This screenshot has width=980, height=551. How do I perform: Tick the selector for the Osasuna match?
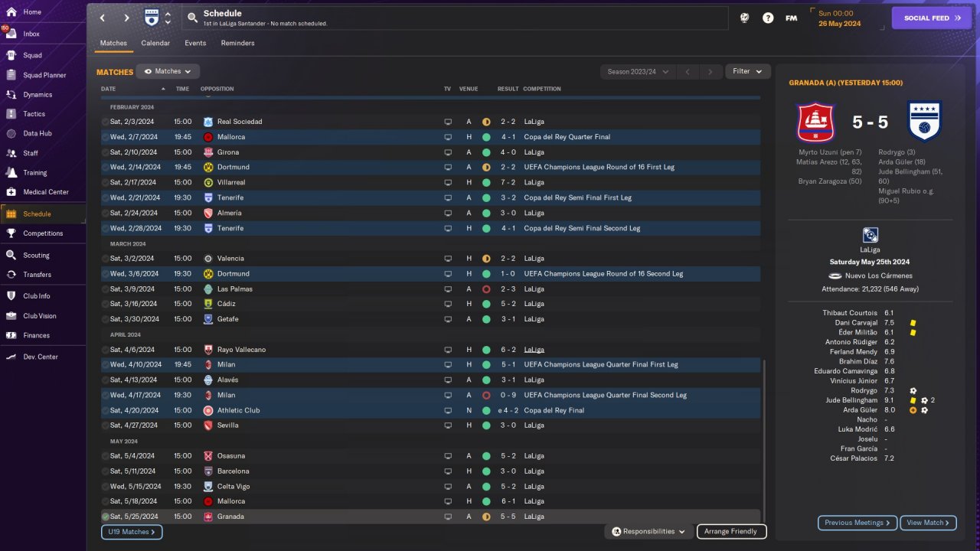coord(106,456)
